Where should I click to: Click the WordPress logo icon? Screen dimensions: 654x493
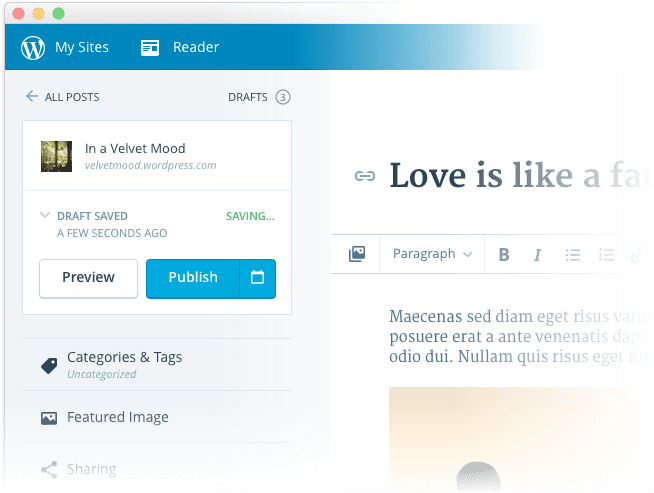[33, 48]
